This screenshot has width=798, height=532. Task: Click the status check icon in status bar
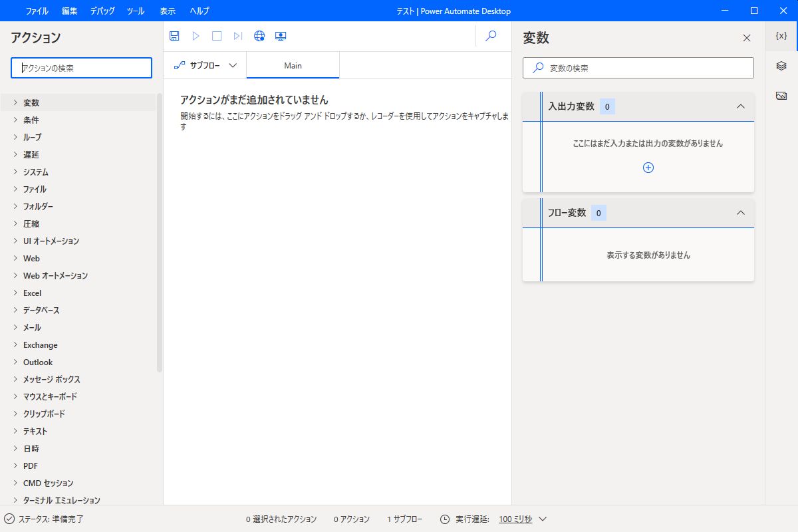[x=9, y=519]
